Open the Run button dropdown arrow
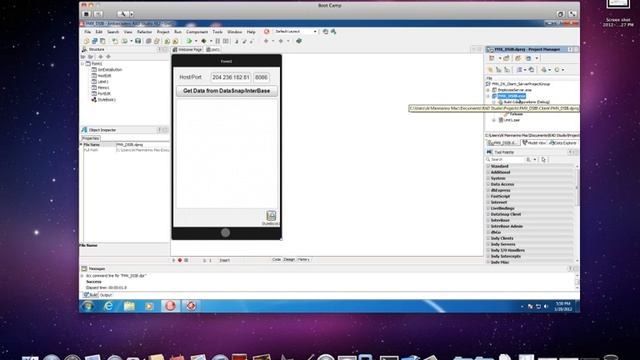Image resolution: width=640 pixels, height=360 pixels. (196, 41)
